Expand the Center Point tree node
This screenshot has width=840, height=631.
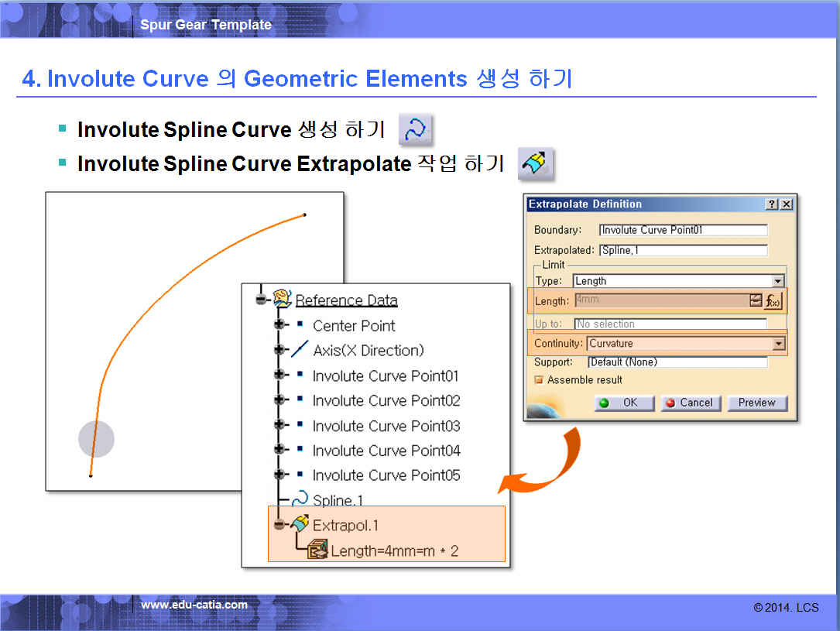click(279, 325)
